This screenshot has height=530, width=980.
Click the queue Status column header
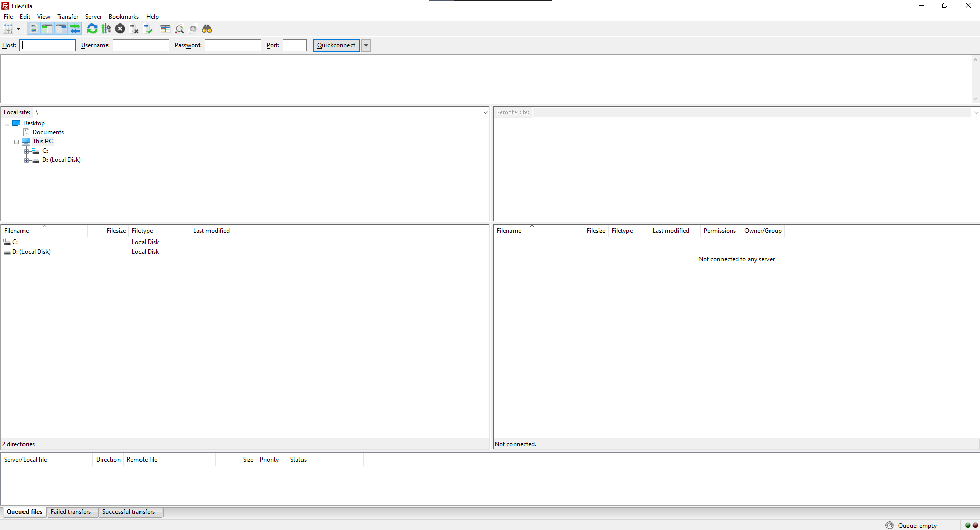[325, 460]
